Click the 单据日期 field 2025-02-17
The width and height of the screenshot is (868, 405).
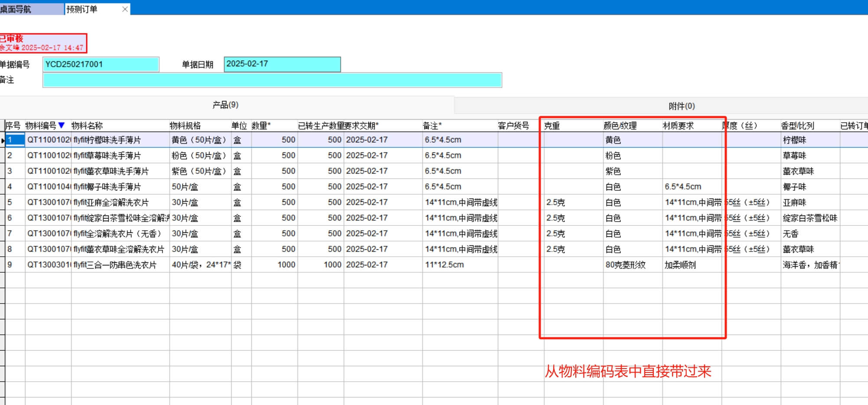tap(282, 64)
